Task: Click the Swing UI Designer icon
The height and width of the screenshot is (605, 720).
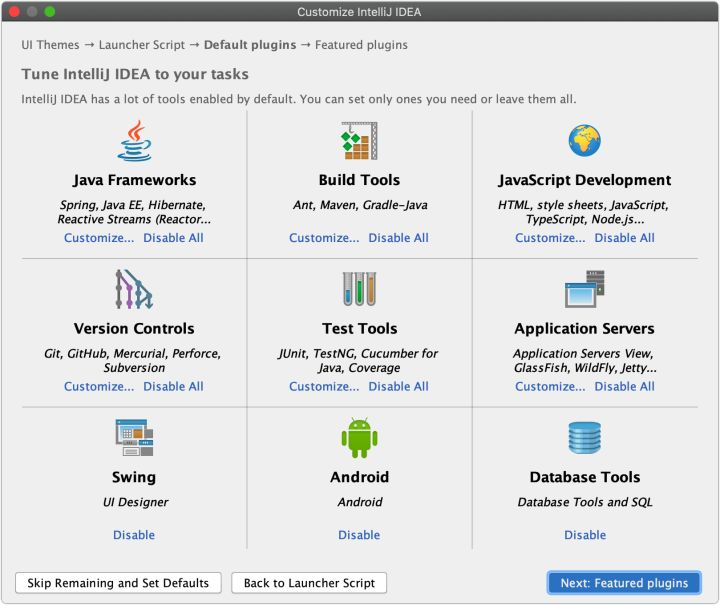Action: (134, 438)
